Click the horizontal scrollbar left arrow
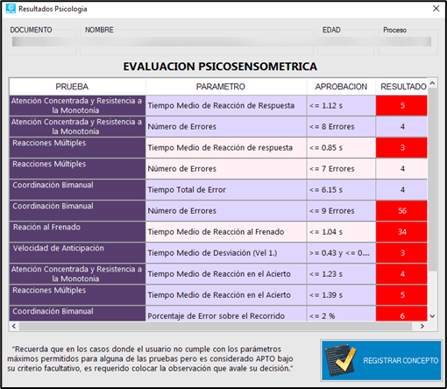The height and width of the screenshot is (389, 447). pos(14,326)
